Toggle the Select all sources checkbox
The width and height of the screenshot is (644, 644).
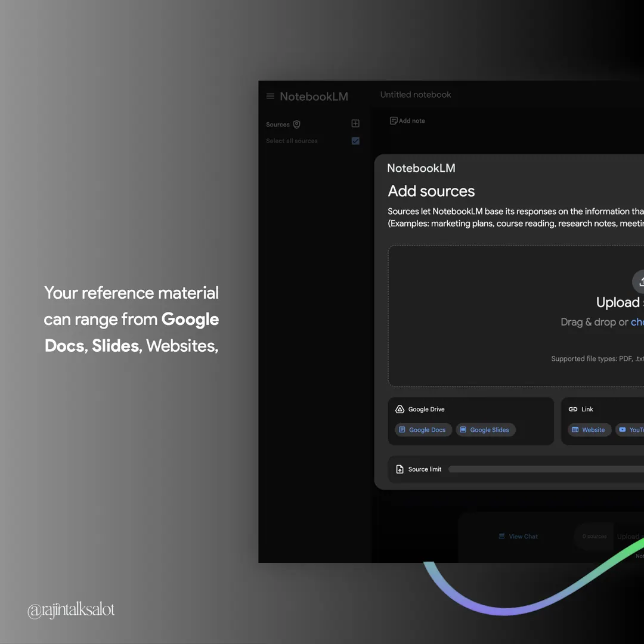coord(355,141)
